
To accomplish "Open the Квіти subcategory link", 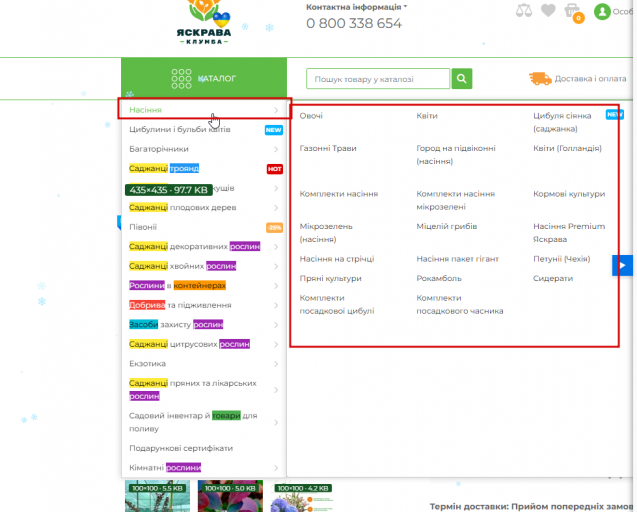I will [427, 116].
